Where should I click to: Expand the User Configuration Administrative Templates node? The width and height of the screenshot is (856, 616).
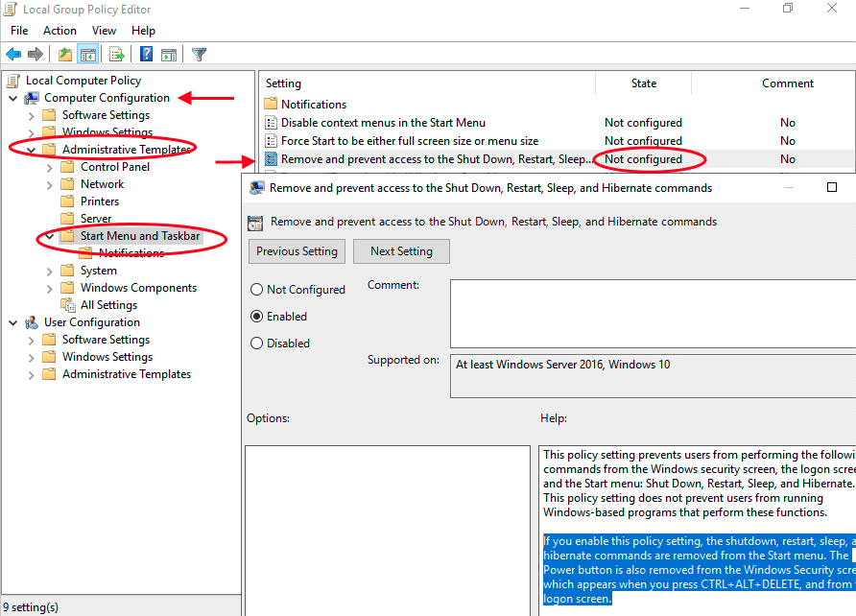(x=30, y=373)
